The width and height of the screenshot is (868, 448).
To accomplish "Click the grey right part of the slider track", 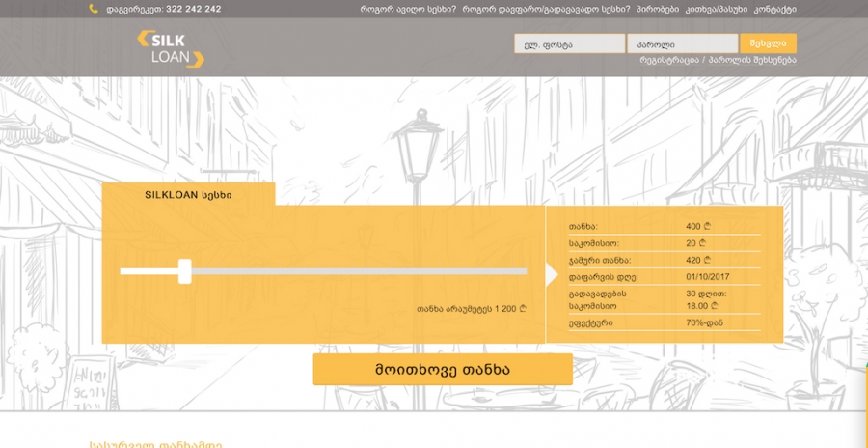I will point(359,271).
